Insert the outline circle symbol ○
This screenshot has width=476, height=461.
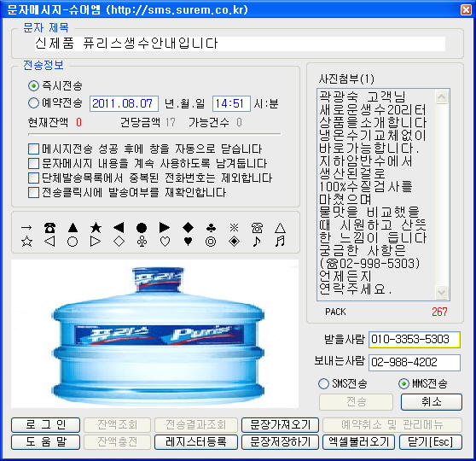73,242
